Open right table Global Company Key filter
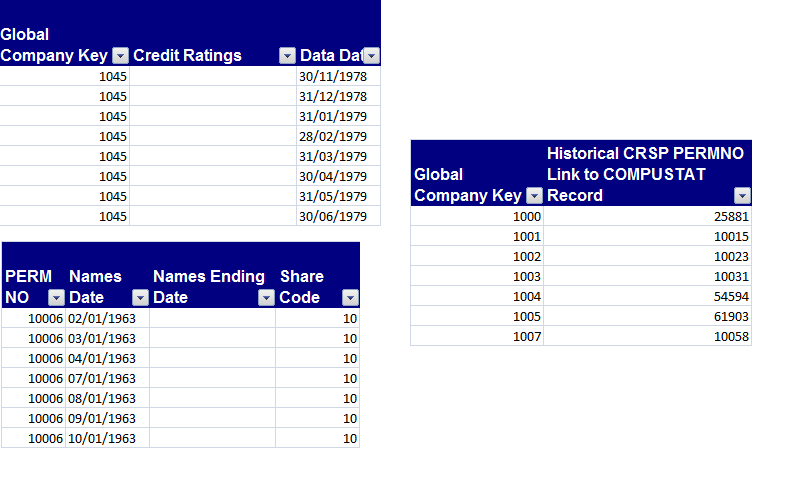This screenshot has width=798, height=480. (534, 195)
